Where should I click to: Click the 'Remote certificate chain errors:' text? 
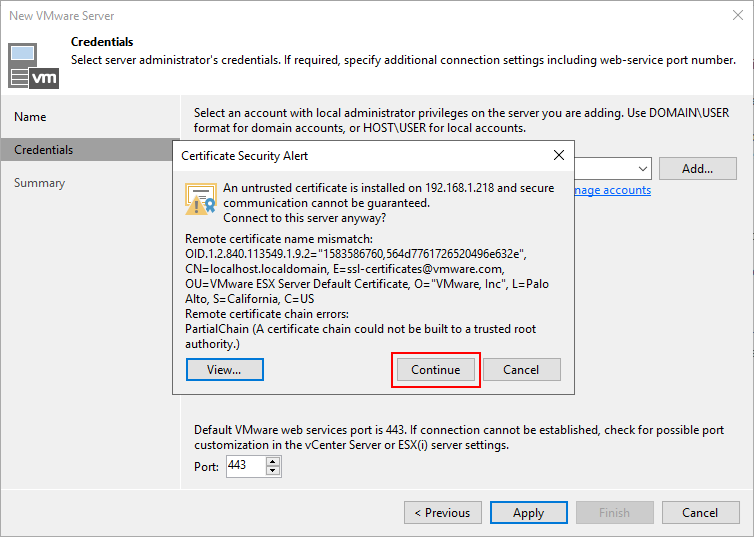267,314
